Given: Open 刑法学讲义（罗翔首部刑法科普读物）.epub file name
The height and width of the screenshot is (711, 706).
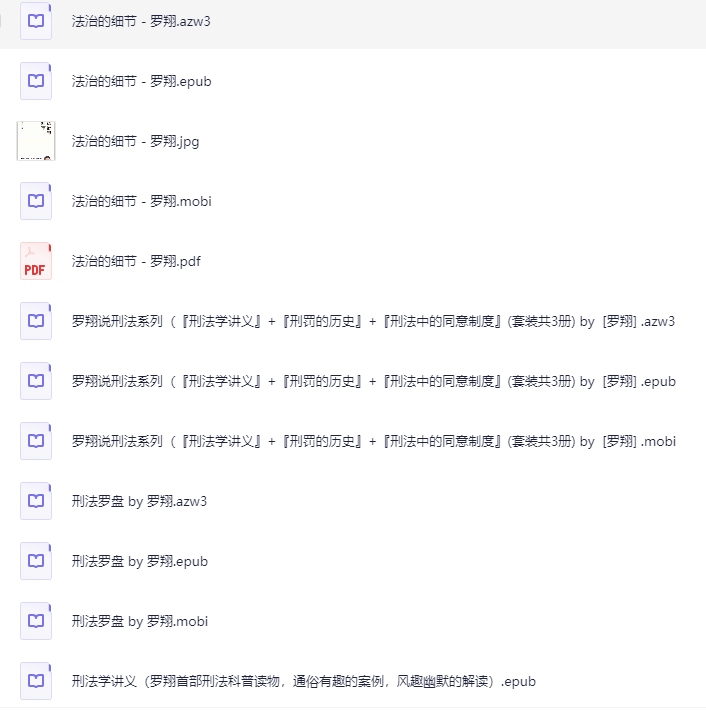Looking at the screenshot, I should 303,682.
